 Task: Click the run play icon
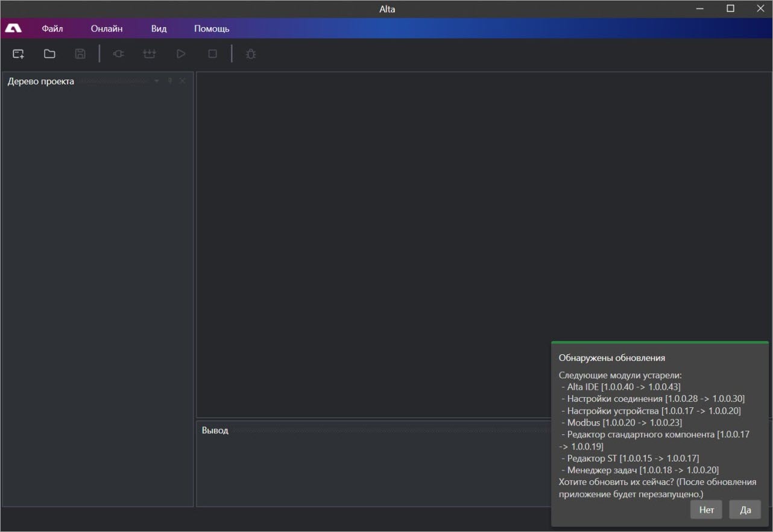[x=180, y=54]
